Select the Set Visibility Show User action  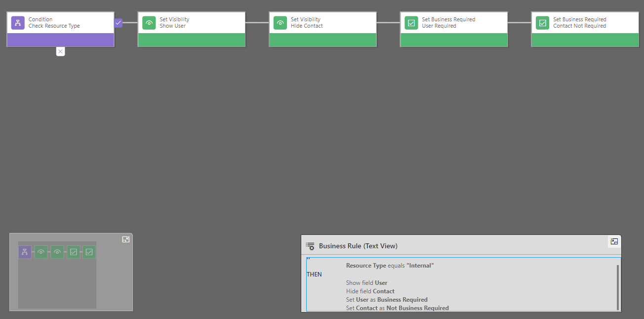point(192,29)
